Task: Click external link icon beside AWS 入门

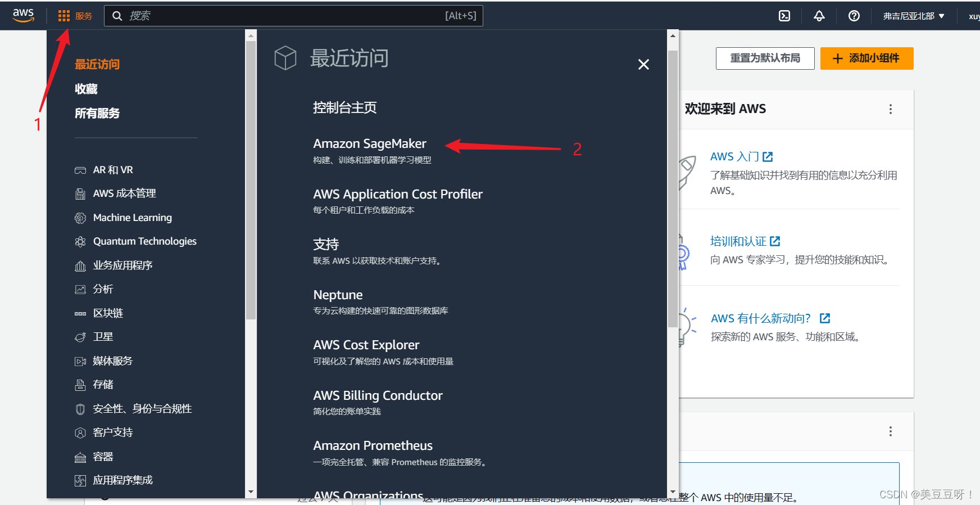Action: [768, 157]
